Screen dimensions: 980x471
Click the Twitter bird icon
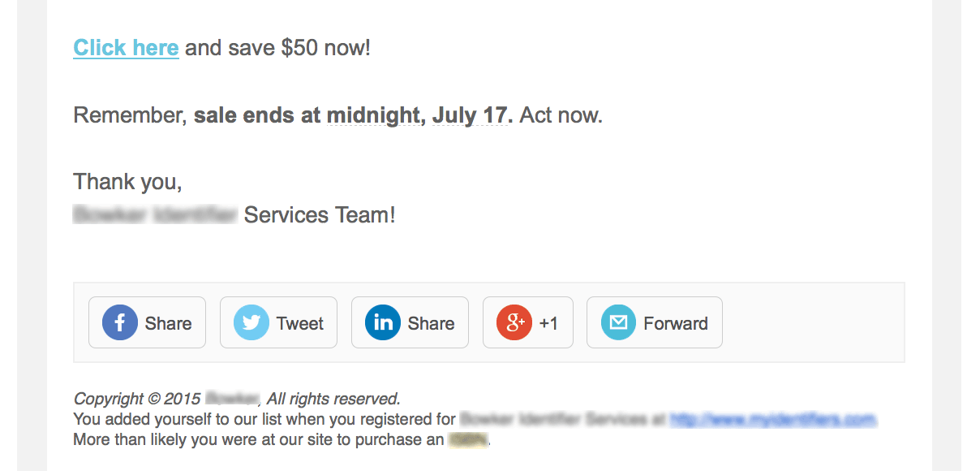tap(251, 322)
